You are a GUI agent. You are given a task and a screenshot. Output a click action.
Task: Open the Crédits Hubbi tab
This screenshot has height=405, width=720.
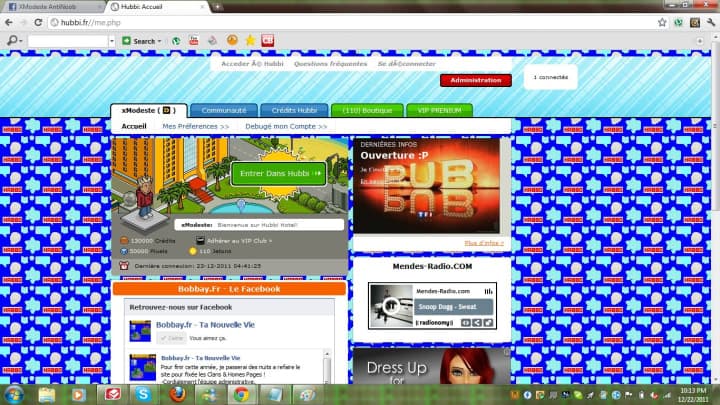pos(294,111)
